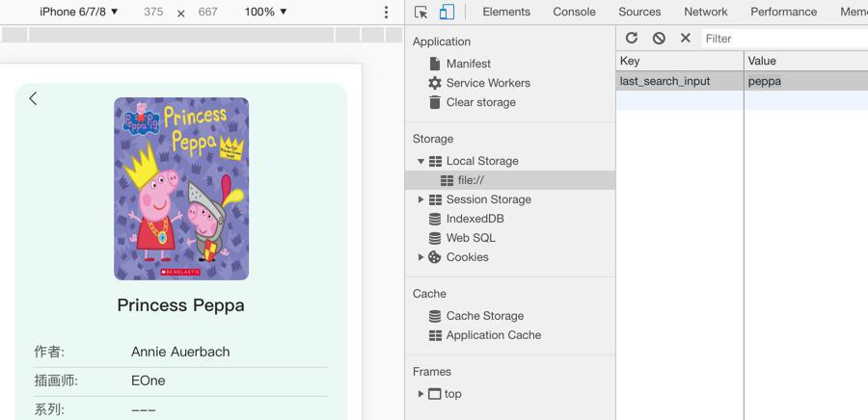
Task: Click the IndexedDB database icon
Action: coord(435,219)
